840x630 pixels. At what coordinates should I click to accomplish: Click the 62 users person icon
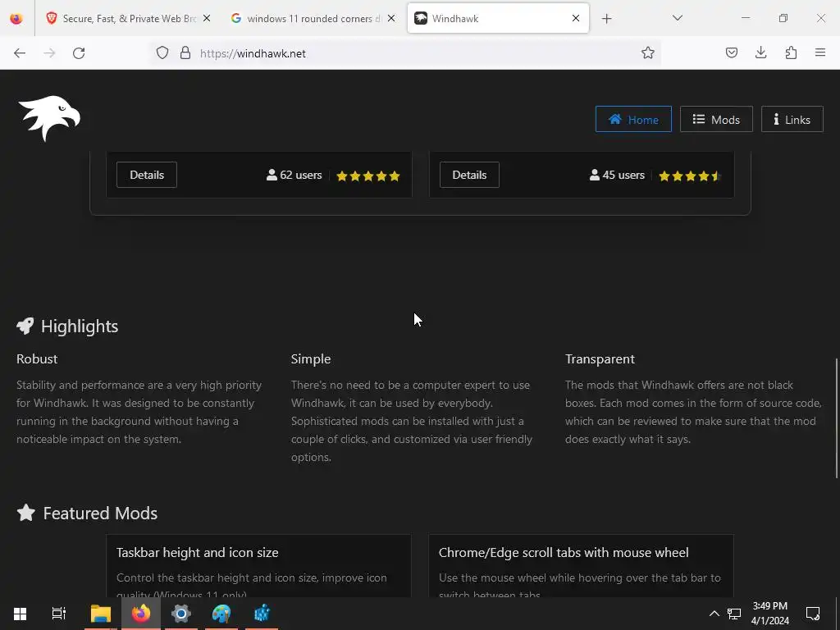272,175
